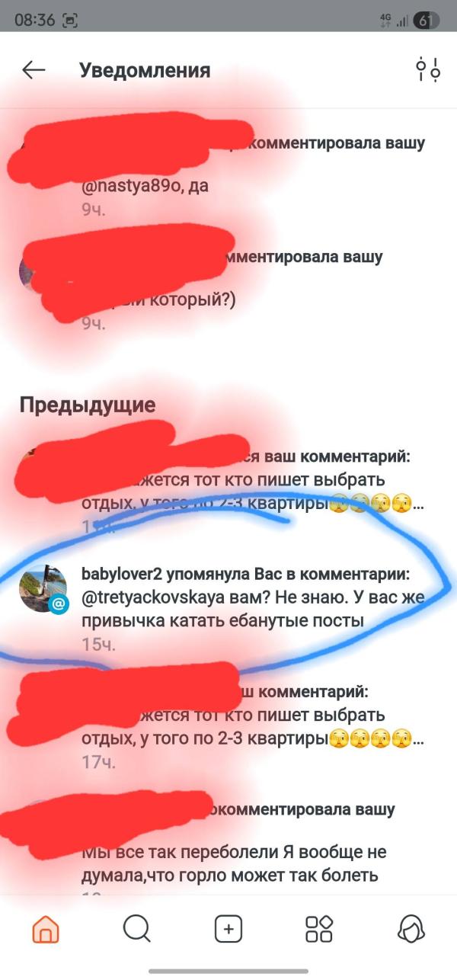Screen dimensions: 457x980
Task: Tap the battery indicator in status bar
Action: click(x=427, y=21)
